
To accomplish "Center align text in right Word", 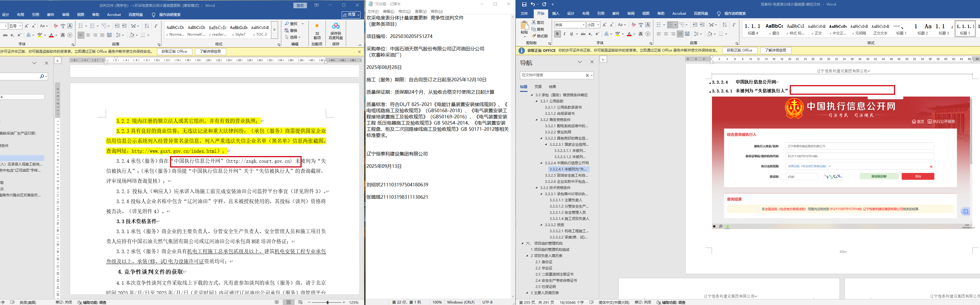I will coord(666,34).
